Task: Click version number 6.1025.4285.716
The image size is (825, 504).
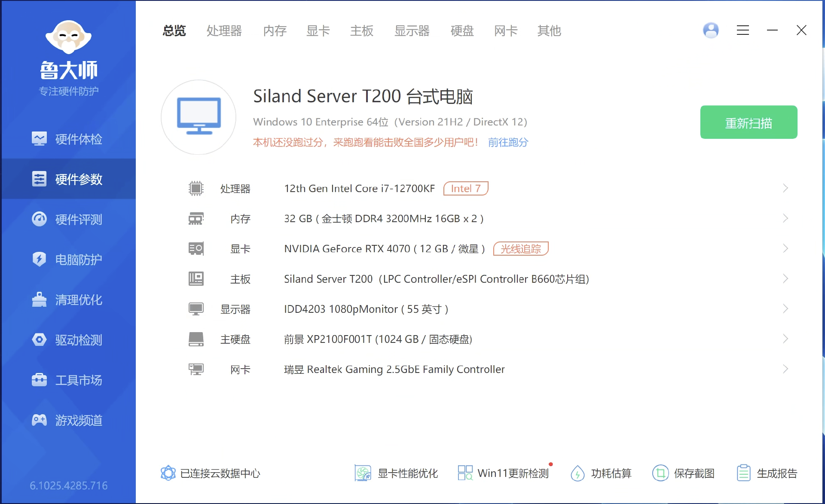Action: [69, 486]
